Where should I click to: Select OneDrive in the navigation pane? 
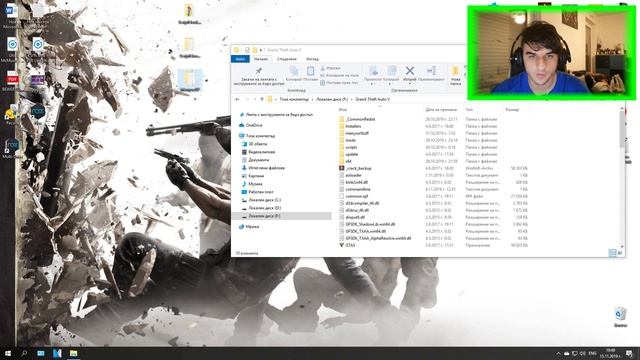tap(254, 125)
